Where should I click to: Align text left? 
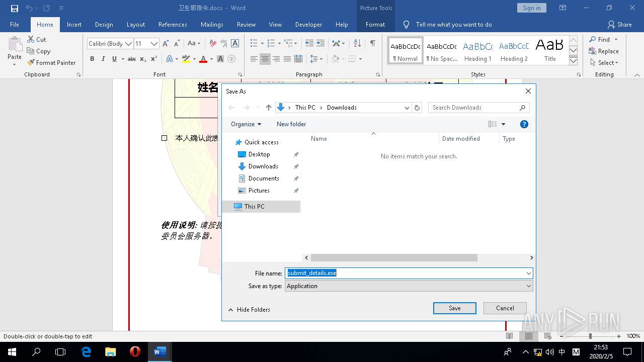(x=254, y=59)
